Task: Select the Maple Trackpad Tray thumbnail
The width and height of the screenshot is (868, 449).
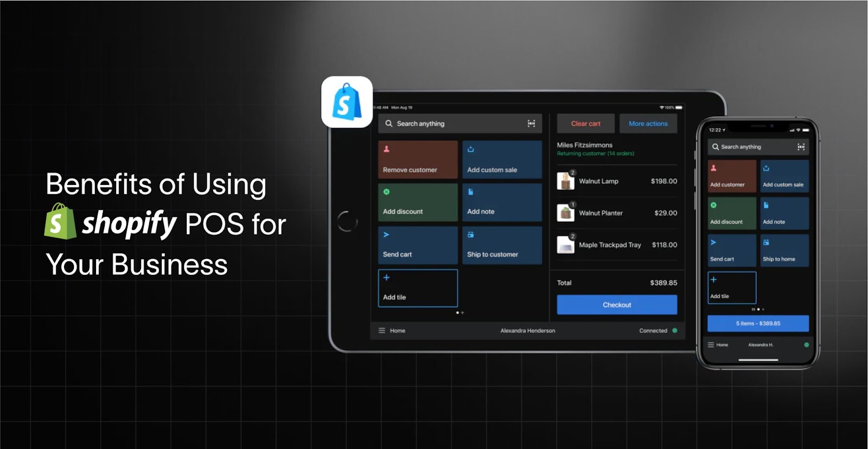Action: coord(565,245)
